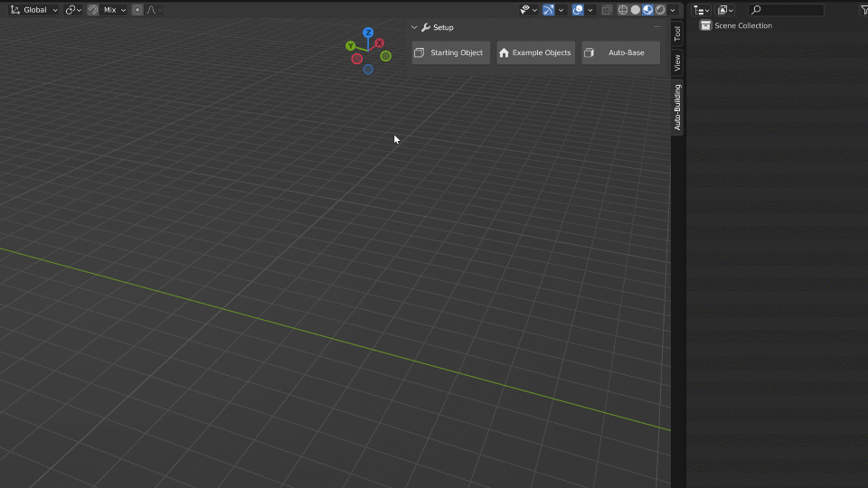The width and height of the screenshot is (868, 488).
Task: Toggle proportional editing
Action: coord(137,10)
